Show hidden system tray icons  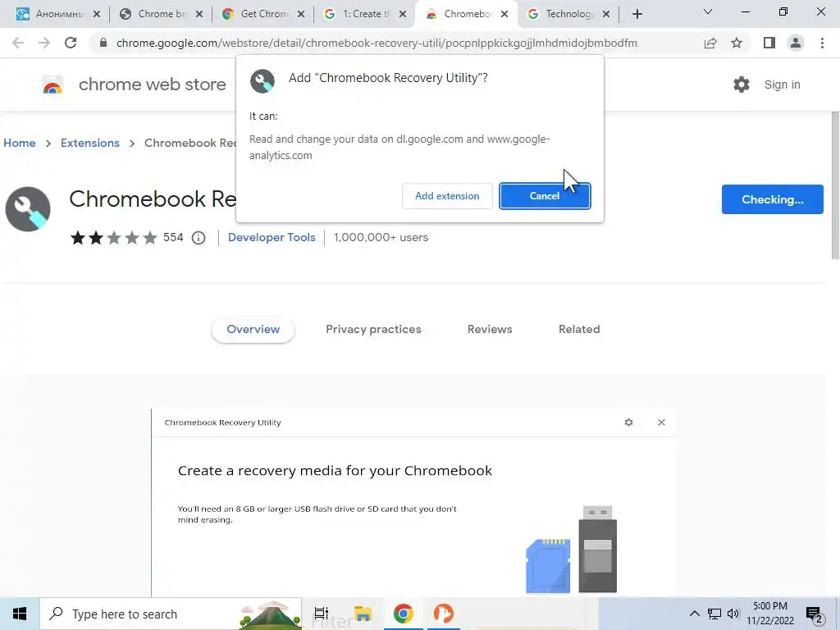(x=694, y=614)
